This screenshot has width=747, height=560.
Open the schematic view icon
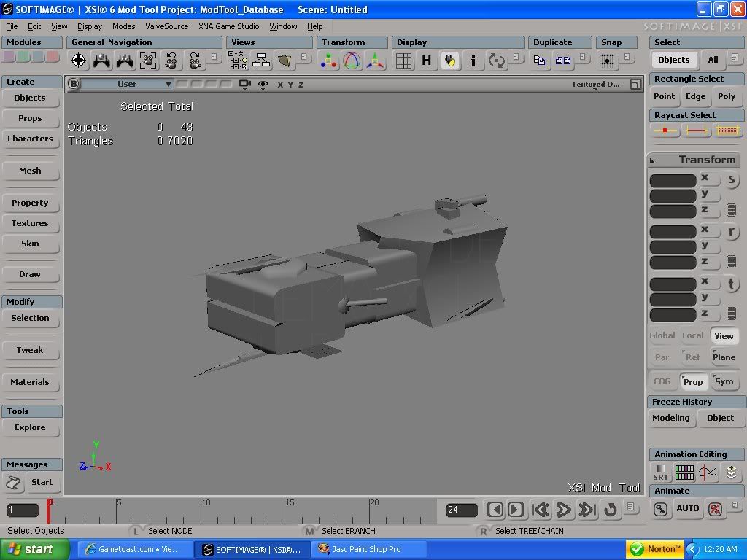(261, 61)
